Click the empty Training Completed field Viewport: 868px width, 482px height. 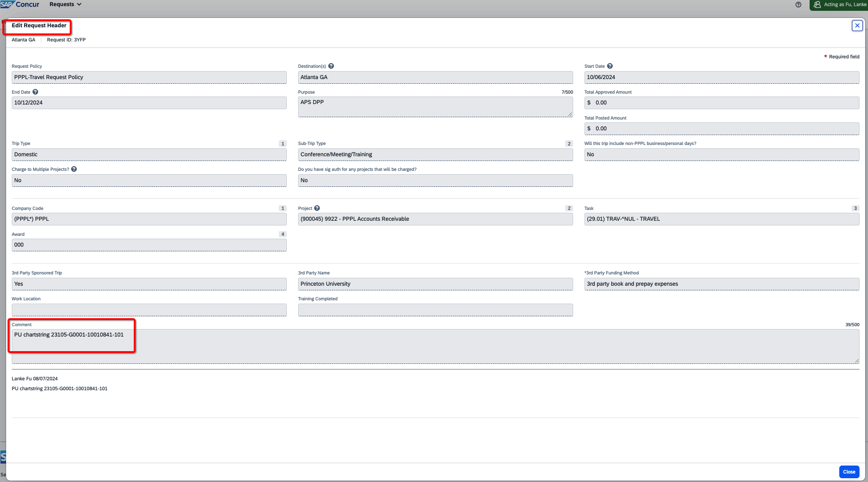pyautogui.click(x=435, y=310)
